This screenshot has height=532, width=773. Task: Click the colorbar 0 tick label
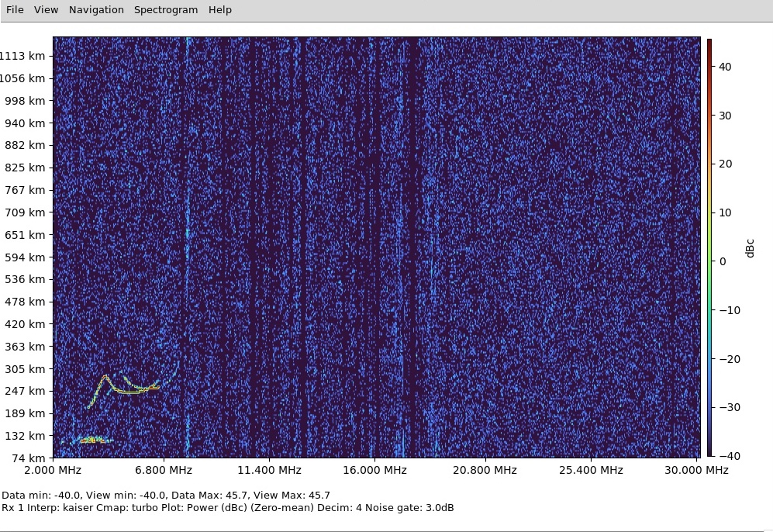point(723,262)
